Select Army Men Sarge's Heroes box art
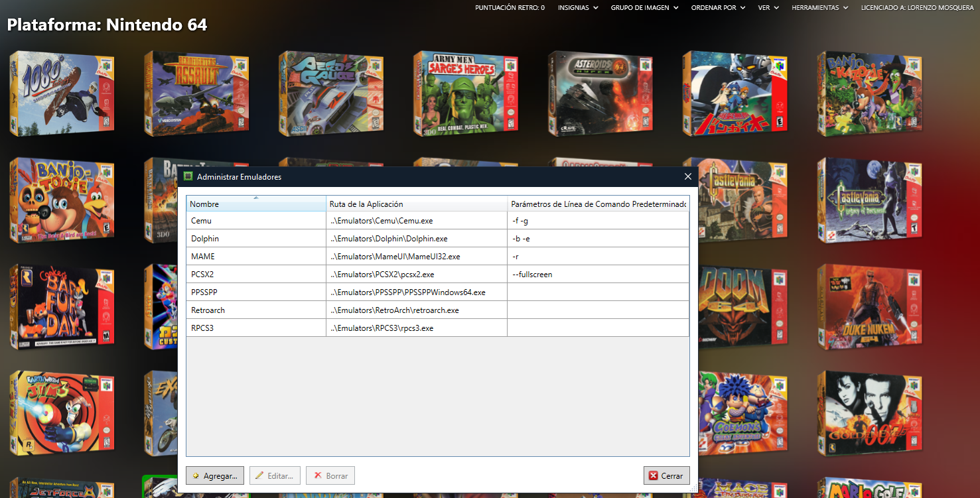Image resolution: width=980 pixels, height=498 pixels. (466, 94)
